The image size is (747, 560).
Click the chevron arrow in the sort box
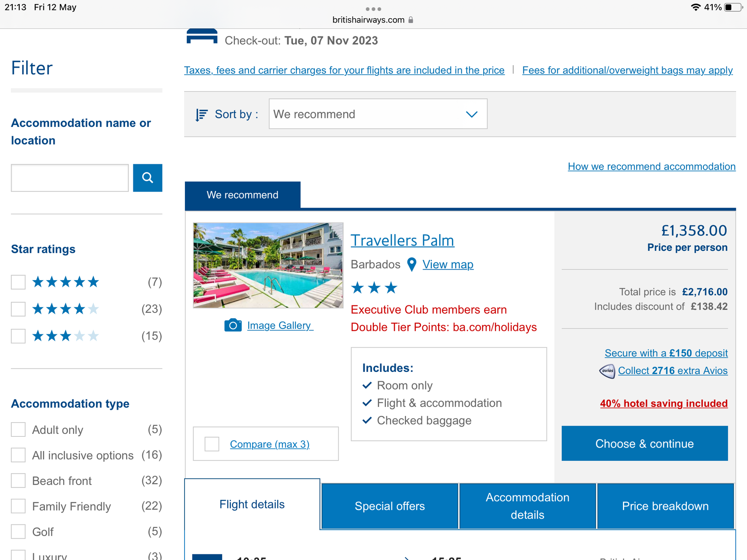[472, 114]
